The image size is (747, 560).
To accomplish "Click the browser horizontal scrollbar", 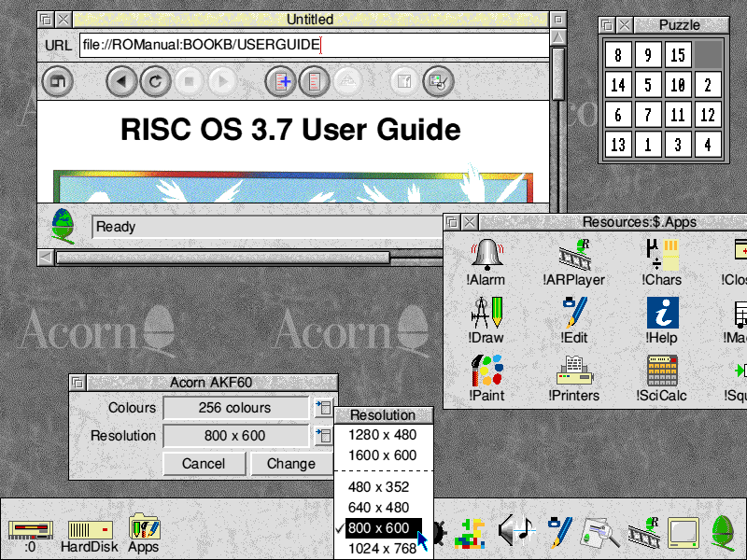I will point(222,258).
